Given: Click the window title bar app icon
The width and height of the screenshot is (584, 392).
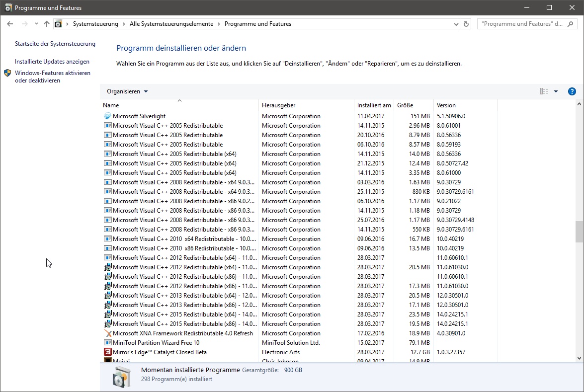Looking at the screenshot, I should coord(8,7).
